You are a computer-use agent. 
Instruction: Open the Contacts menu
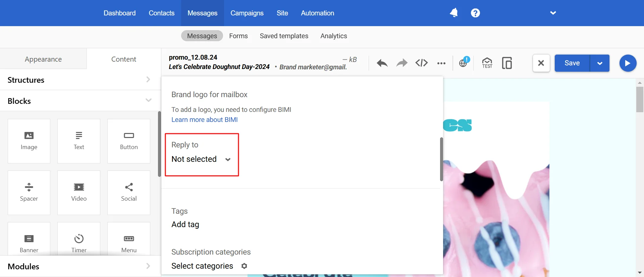[162, 13]
